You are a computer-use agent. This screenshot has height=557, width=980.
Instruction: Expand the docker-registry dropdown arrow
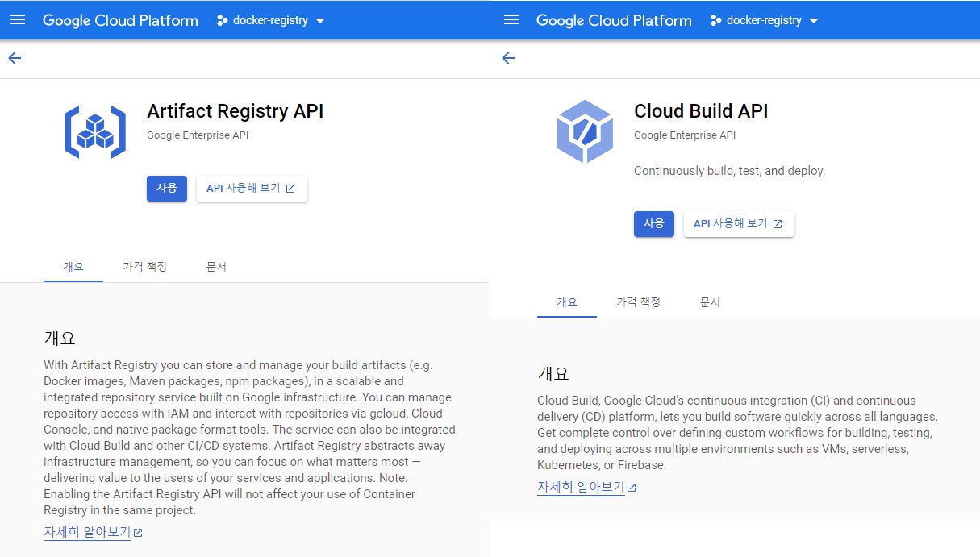coord(320,21)
